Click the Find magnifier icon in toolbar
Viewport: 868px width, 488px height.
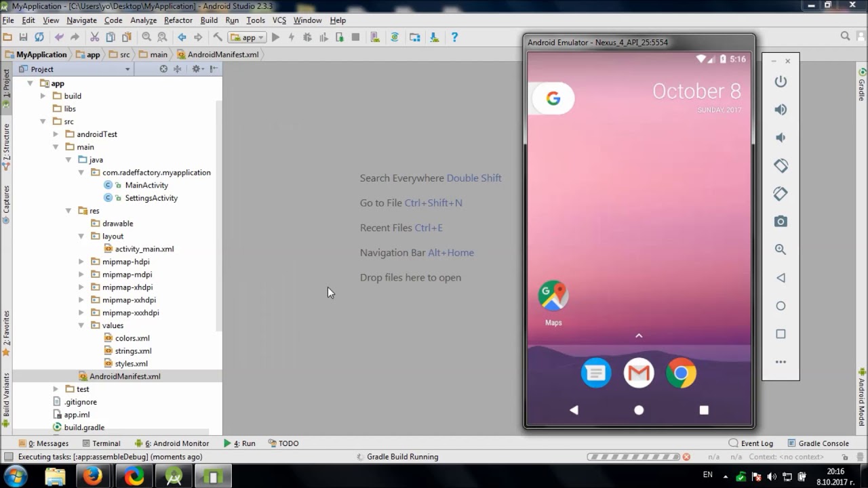(146, 37)
